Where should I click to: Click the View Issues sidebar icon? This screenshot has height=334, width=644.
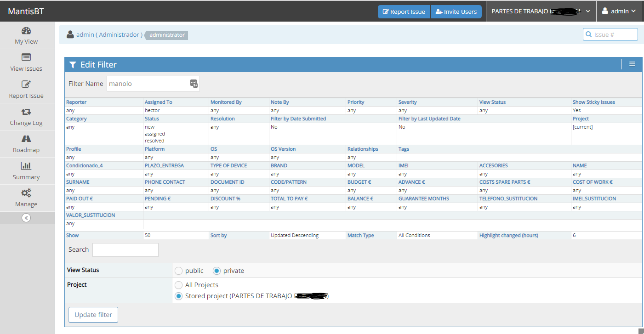(x=26, y=58)
